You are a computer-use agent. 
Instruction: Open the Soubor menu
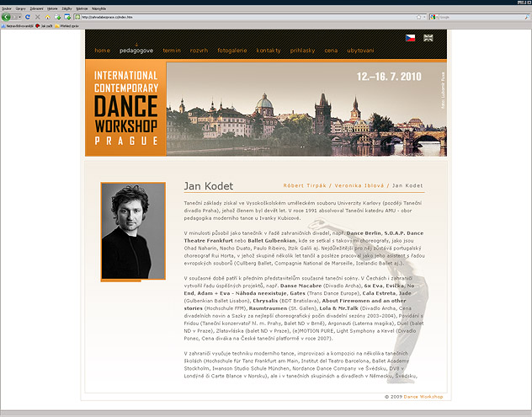7,8
